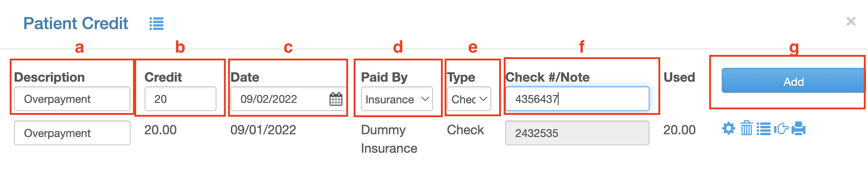Open settings gear for the existing credit row

pos(729,128)
